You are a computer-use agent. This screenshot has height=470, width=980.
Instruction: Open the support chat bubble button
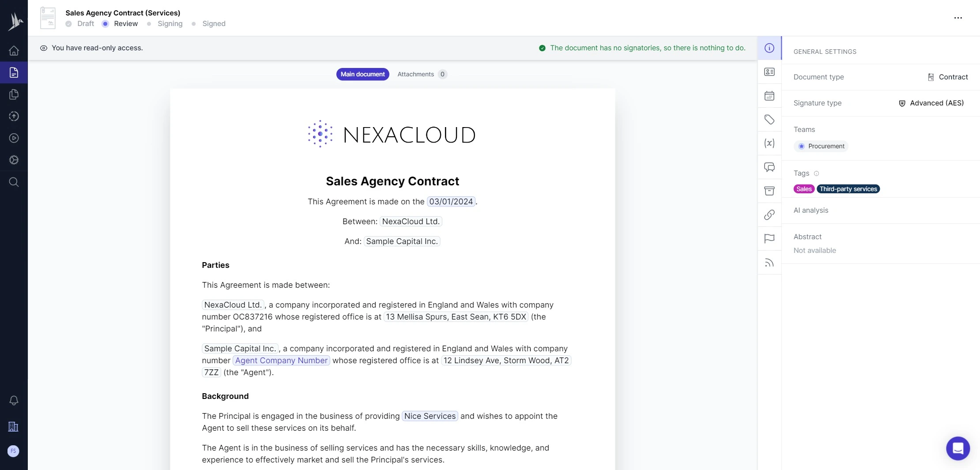[x=958, y=448]
